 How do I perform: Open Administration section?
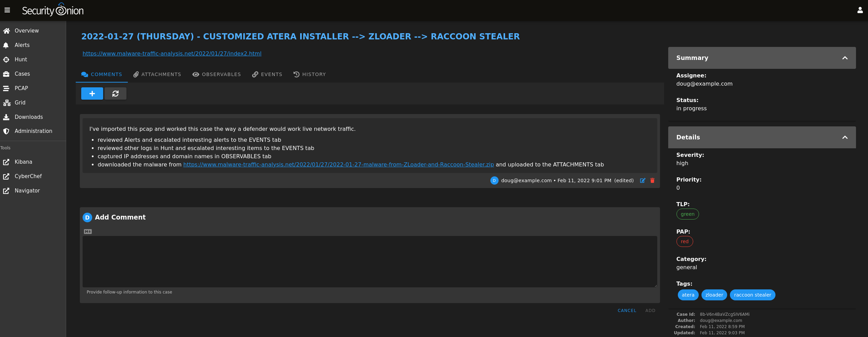(33, 131)
